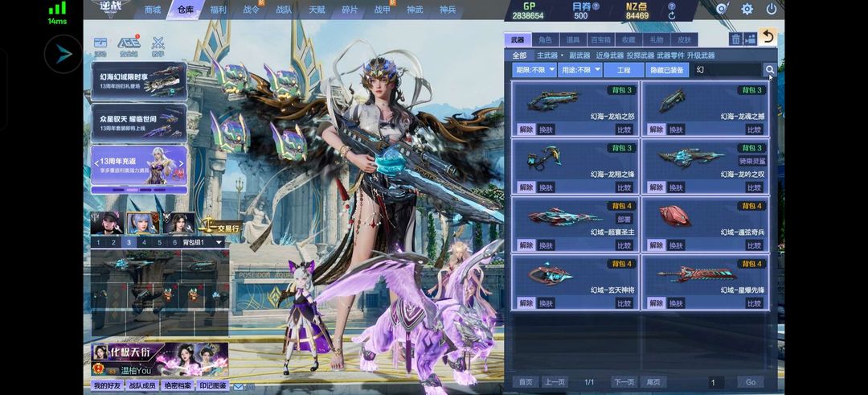
Task: Open the 天赋 tab
Action: pos(317,10)
